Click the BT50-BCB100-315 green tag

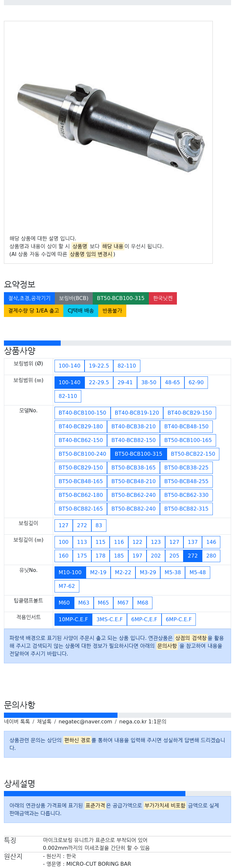120,298
